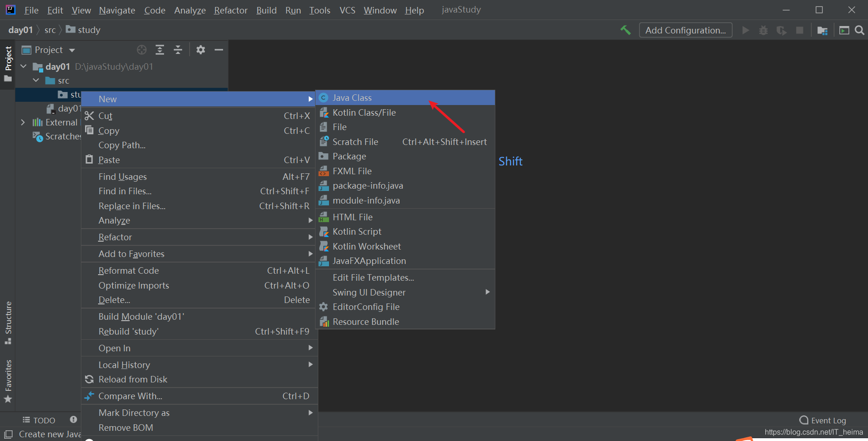Choose Package in the New submenu
The height and width of the screenshot is (441, 868).
[x=405, y=156]
